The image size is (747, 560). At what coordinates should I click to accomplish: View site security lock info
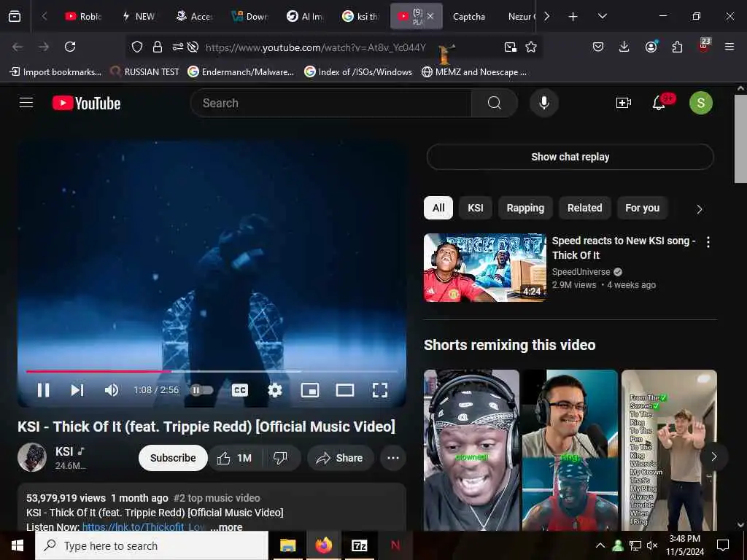[x=158, y=47]
